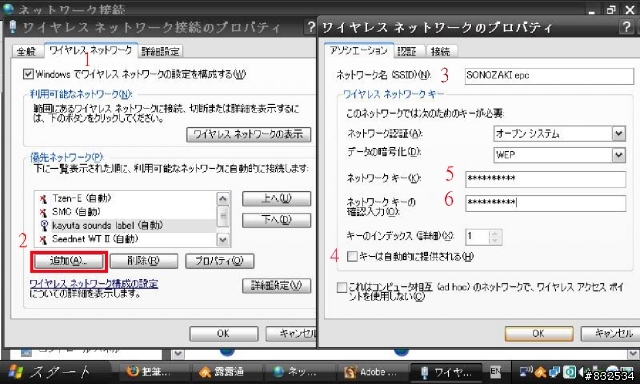Image resolution: width=640 pixels, height=384 pixels.
Task: Click the orange house tray icon
Action: pyautogui.click(x=540, y=372)
